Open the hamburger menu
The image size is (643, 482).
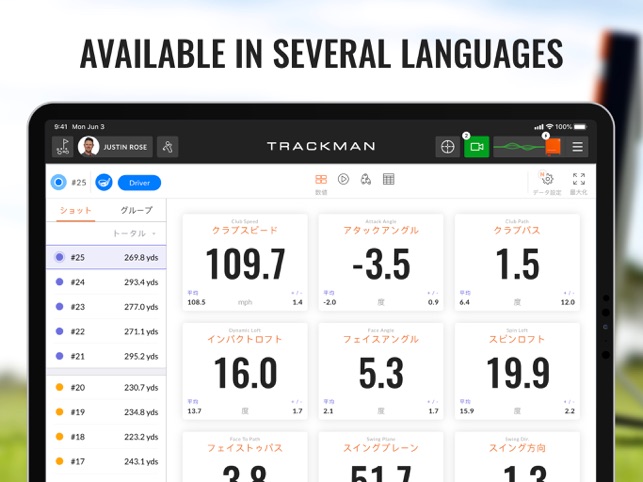[x=577, y=146]
